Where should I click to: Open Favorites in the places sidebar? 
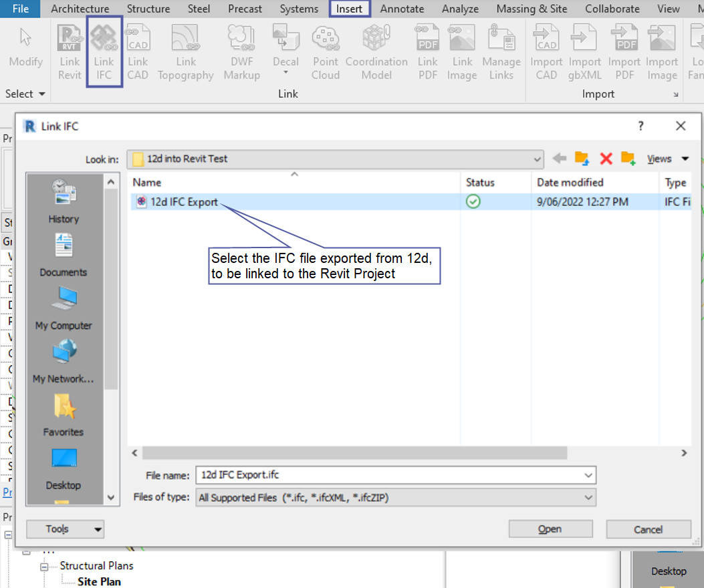(x=64, y=415)
